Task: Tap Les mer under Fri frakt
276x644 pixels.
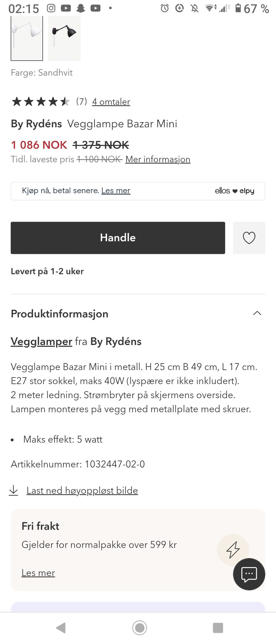Action: tap(38, 573)
